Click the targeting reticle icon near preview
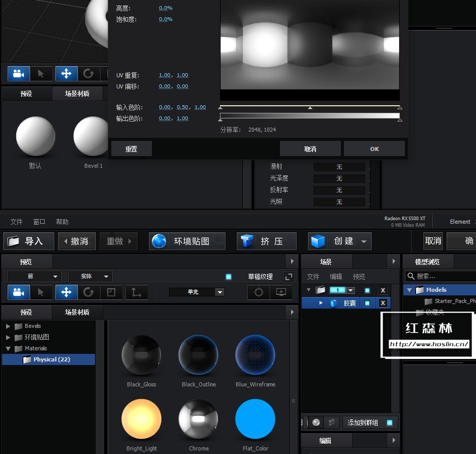This screenshot has width=476, height=454. click(259, 292)
